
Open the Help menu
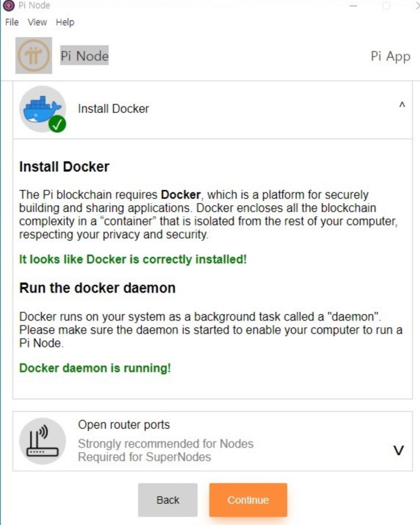point(65,22)
